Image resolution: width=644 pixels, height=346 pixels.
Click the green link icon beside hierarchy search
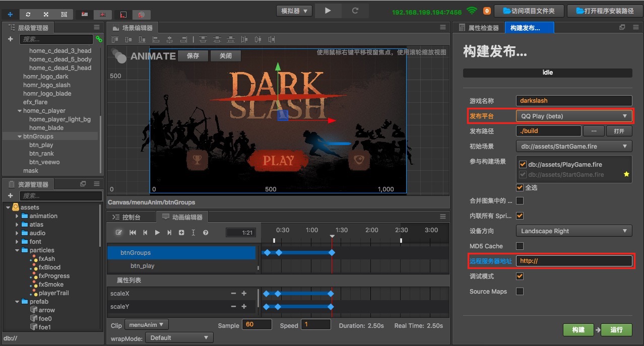[98, 39]
